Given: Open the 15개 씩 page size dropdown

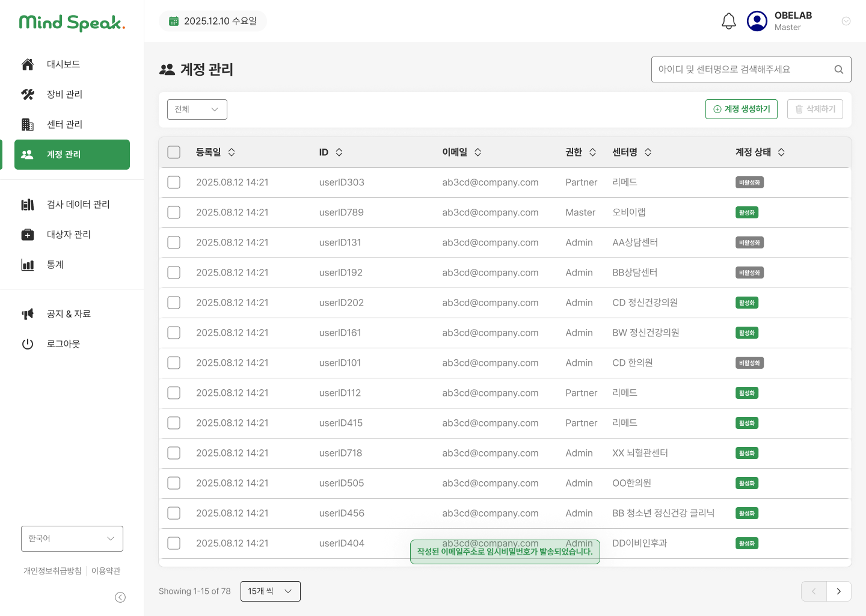Looking at the screenshot, I should [271, 591].
